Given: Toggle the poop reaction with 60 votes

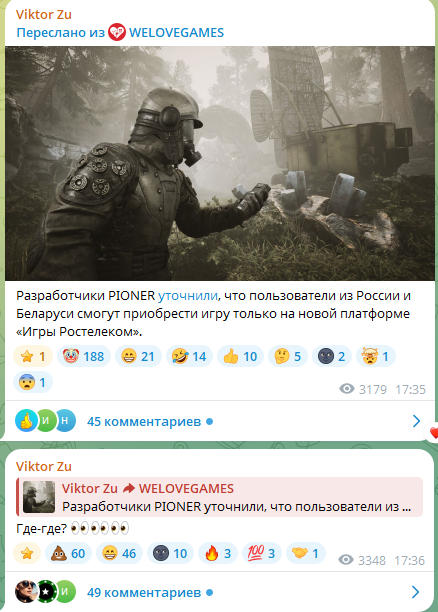Looking at the screenshot, I should click(68, 553).
